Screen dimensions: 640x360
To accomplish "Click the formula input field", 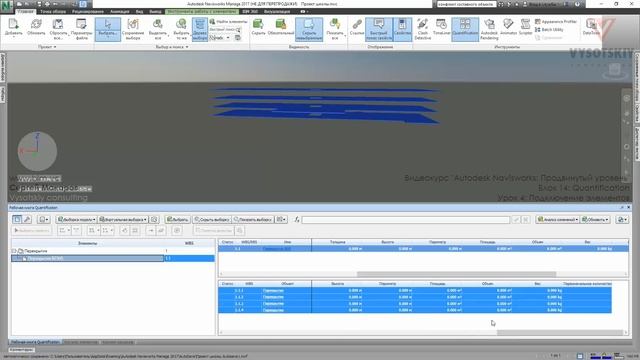I will [x=405, y=220].
